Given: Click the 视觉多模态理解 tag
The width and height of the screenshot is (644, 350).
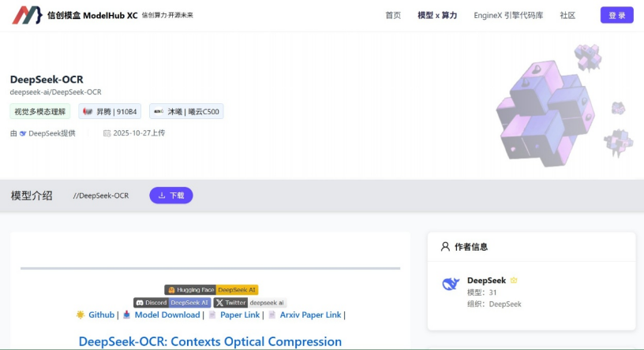Looking at the screenshot, I should (x=39, y=111).
